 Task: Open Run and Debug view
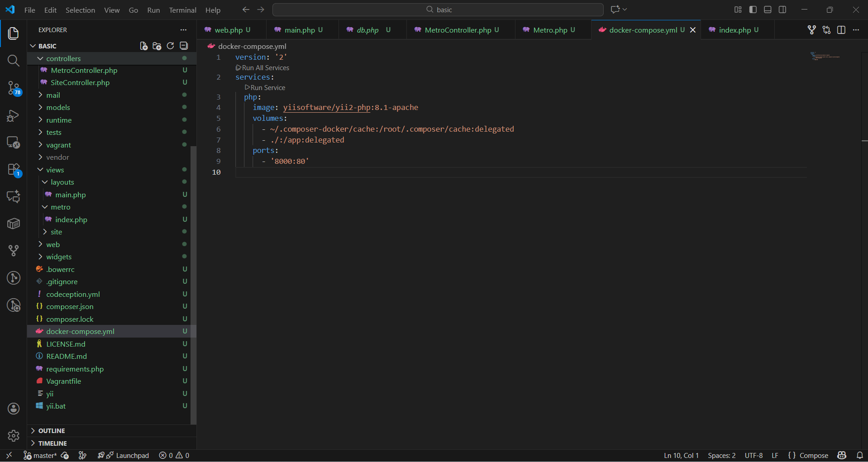pos(13,115)
